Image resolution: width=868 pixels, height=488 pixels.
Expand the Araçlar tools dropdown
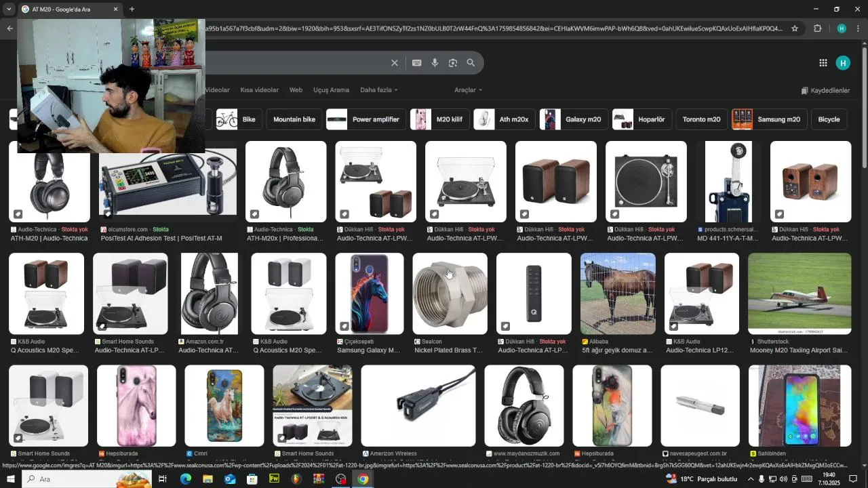pyautogui.click(x=468, y=90)
